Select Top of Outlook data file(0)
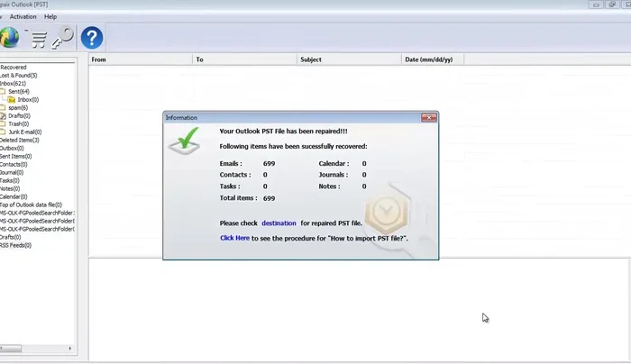The width and height of the screenshot is (631, 364). [x=31, y=205]
